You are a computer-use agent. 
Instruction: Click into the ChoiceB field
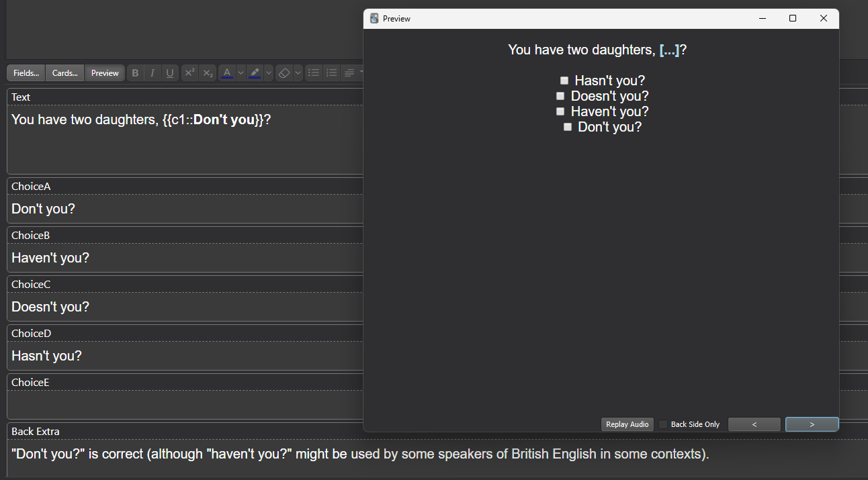(x=185, y=258)
